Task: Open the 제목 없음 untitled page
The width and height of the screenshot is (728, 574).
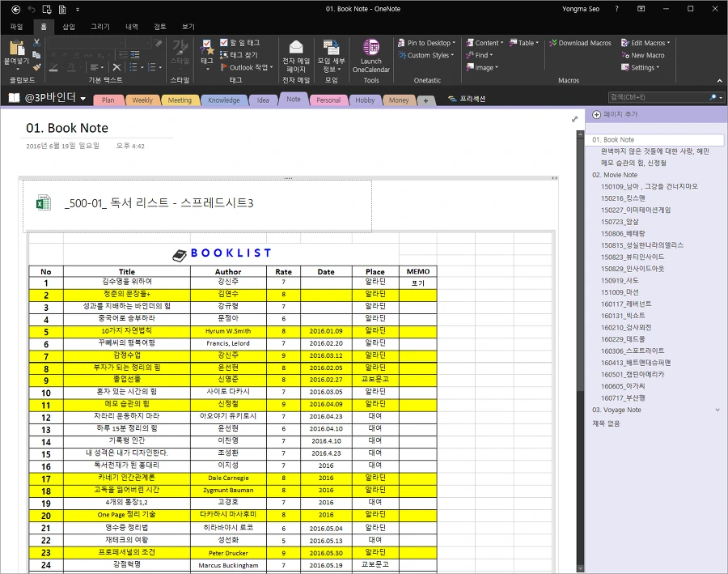Action: pyautogui.click(x=606, y=423)
